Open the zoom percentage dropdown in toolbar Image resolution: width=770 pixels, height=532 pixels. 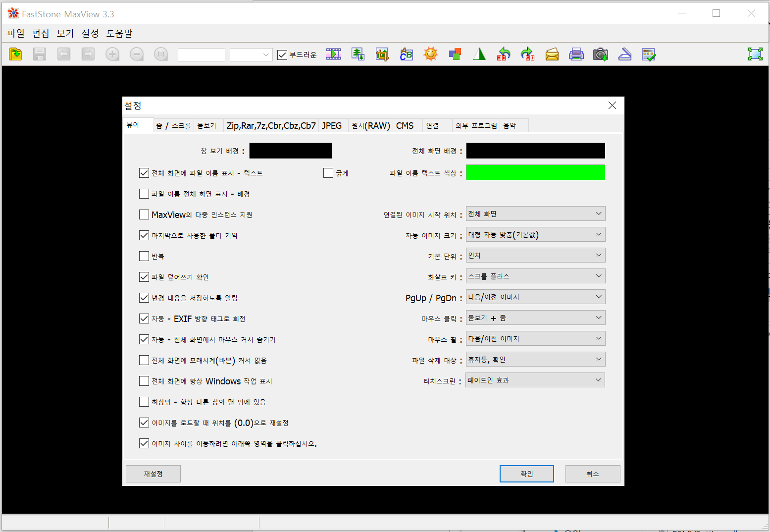(252, 54)
